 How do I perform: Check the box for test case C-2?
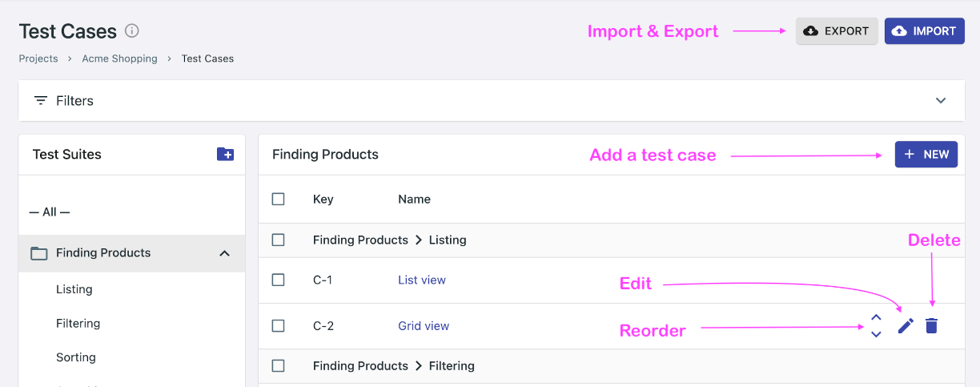coord(278,326)
